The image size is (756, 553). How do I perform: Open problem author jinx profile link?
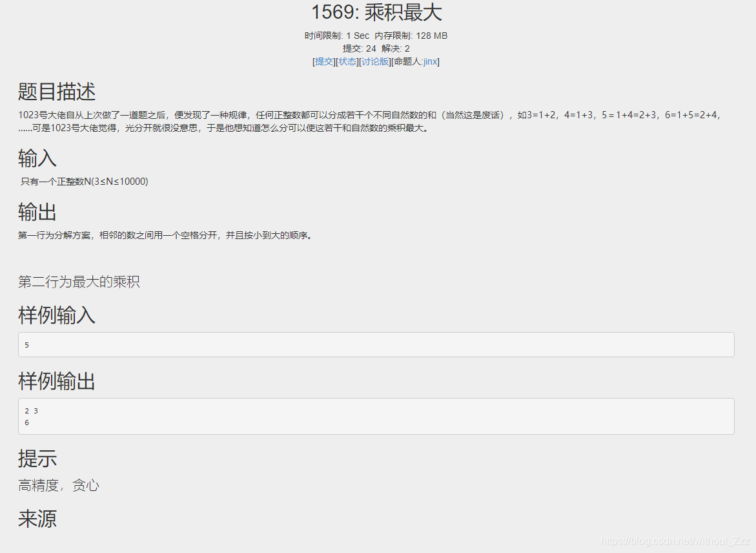(x=430, y=62)
